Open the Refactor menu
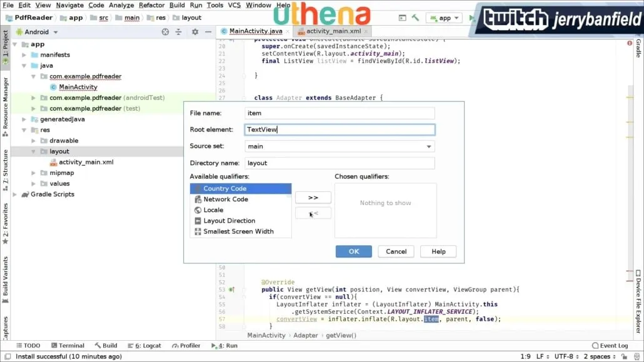Image resolution: width=644 pixels, height=362 pixels. click(x=151, y=5)
